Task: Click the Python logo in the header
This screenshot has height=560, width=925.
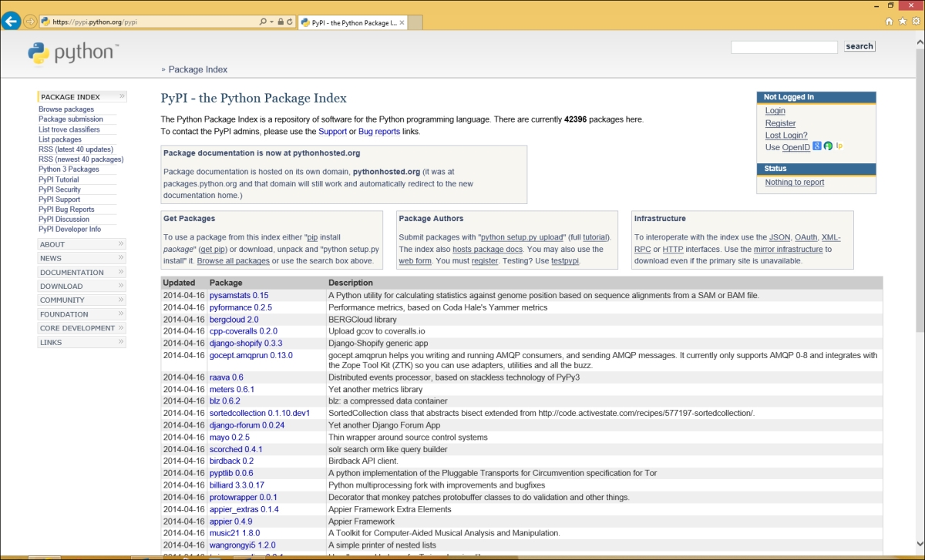Action: (x=73, y=52)
